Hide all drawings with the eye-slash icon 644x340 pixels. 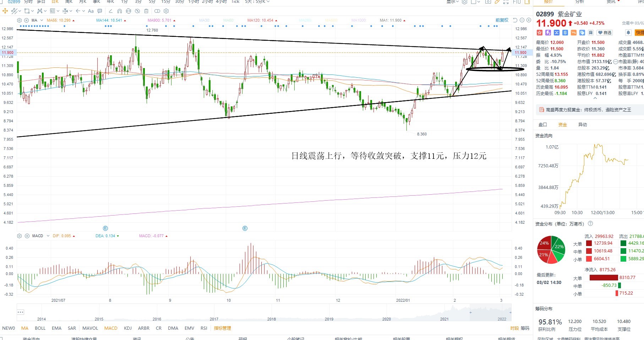click(137, 11)
